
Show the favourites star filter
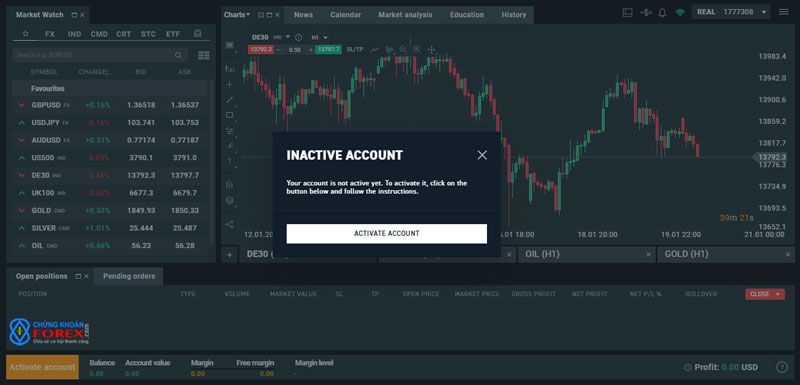pos(26,34)
